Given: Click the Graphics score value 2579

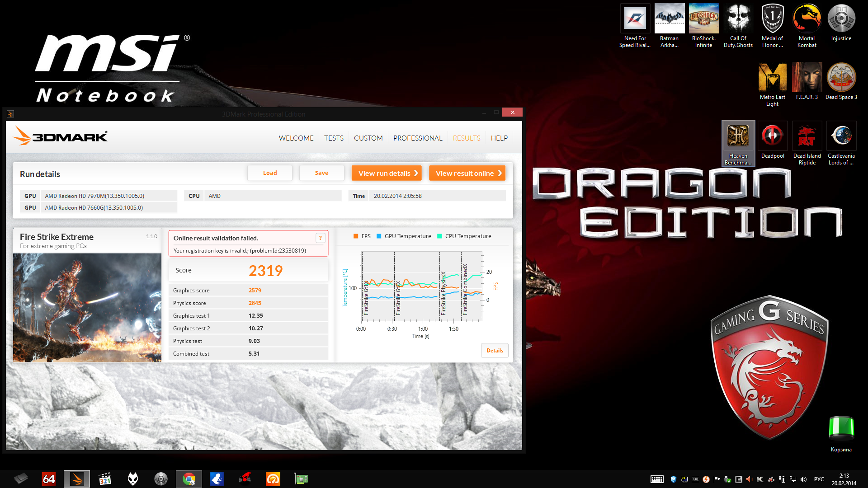Looking at the screenshot, I should pyautogui.click(x=255, y=291).
